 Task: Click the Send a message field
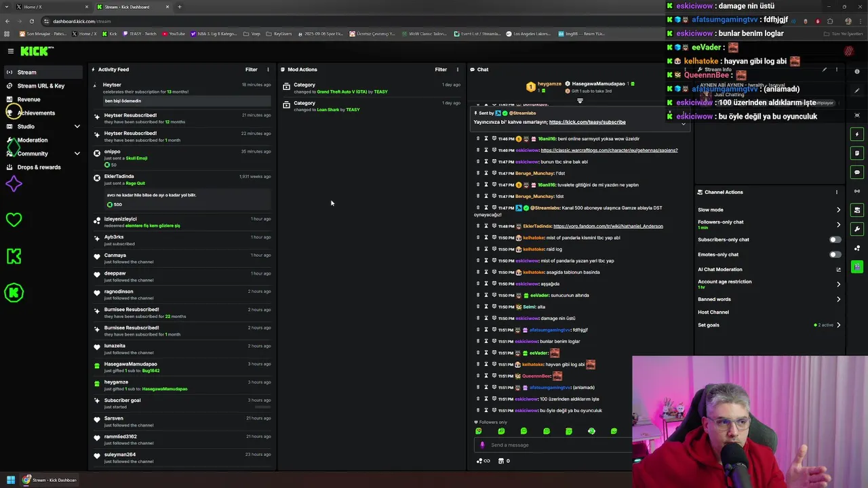553,445
